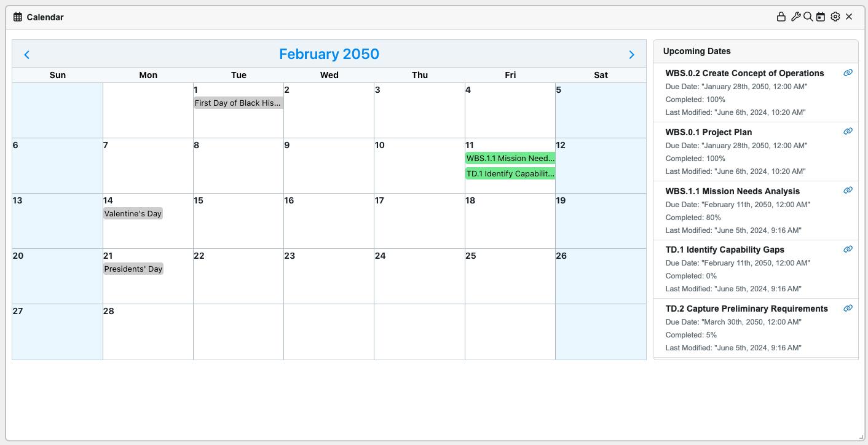Open the wrench tools icon
868x445 pixels.
click(795, 17)
